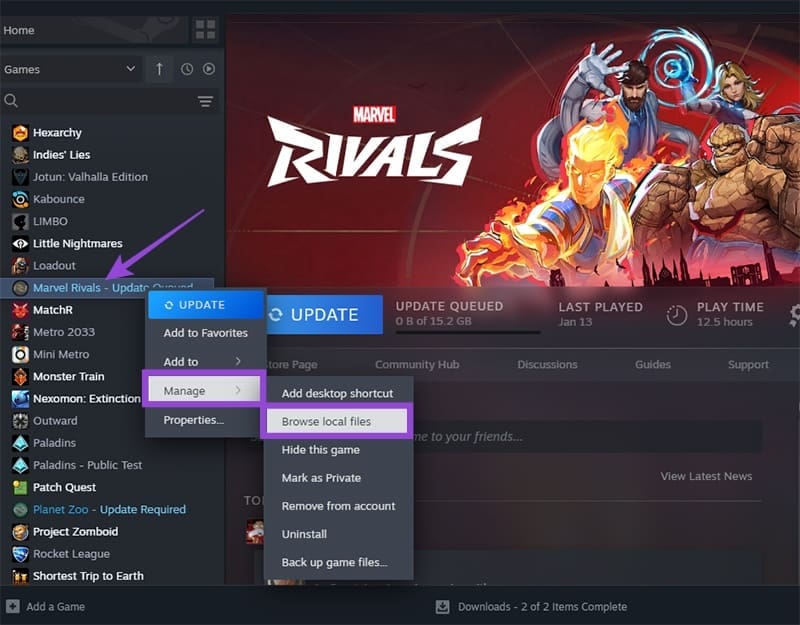
Task: Click the Little Nightmares eye icon
Action: point(20,243)
